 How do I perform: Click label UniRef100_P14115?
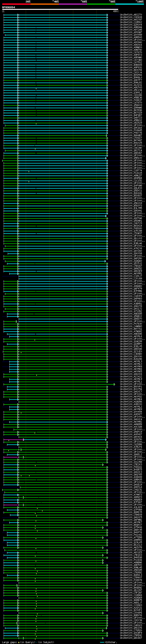[x=131, y=173]
